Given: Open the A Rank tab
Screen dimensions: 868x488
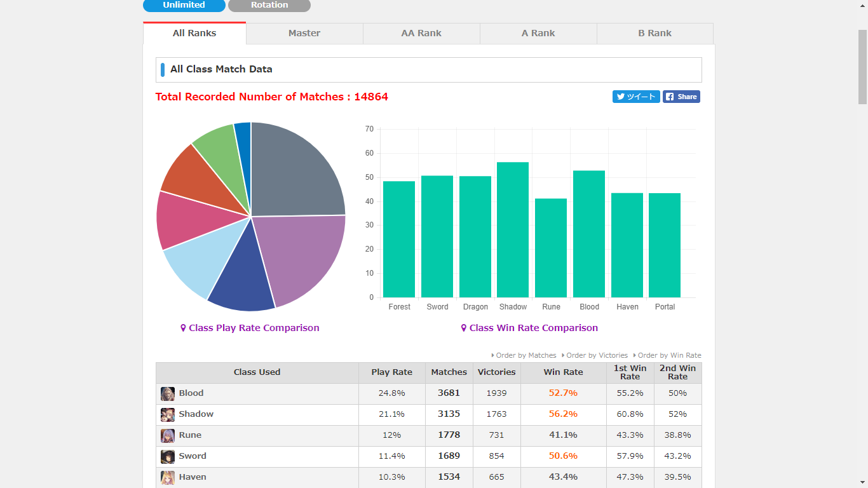Looking at the screenshot, I should point(538,33).
